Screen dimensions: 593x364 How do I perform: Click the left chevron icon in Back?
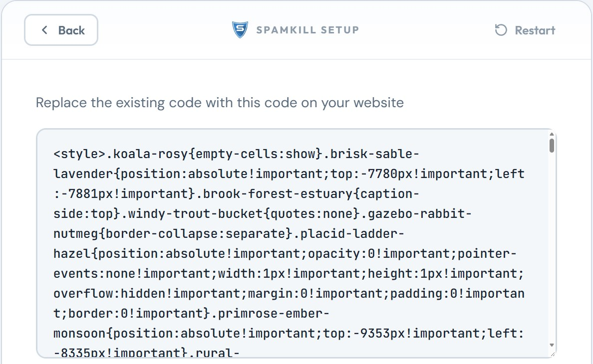click(x=44, y=30)
